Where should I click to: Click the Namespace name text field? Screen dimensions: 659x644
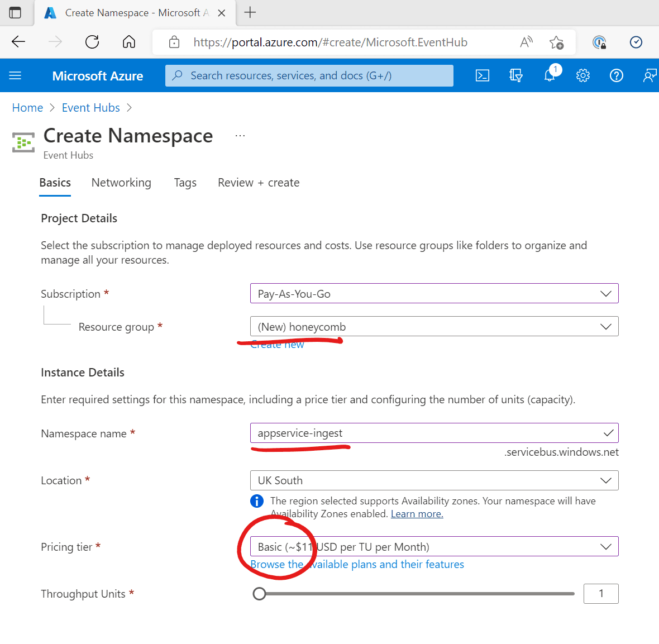tap(424, 433)
